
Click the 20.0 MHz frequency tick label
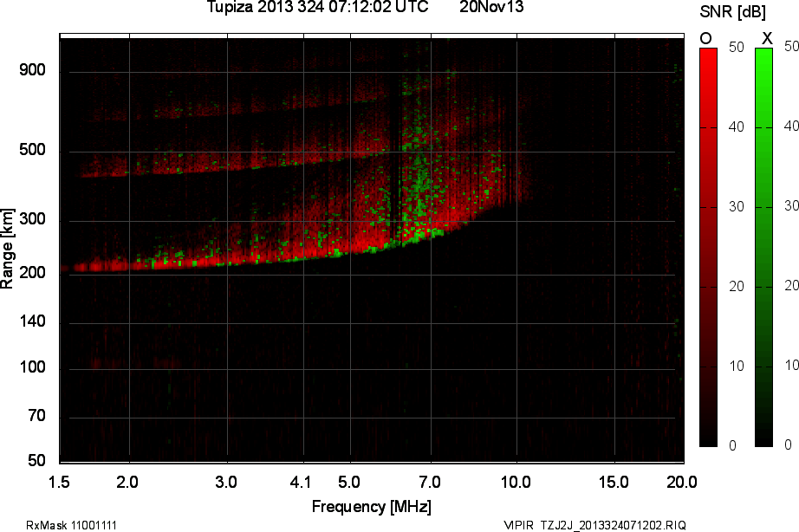click(682, 482)
